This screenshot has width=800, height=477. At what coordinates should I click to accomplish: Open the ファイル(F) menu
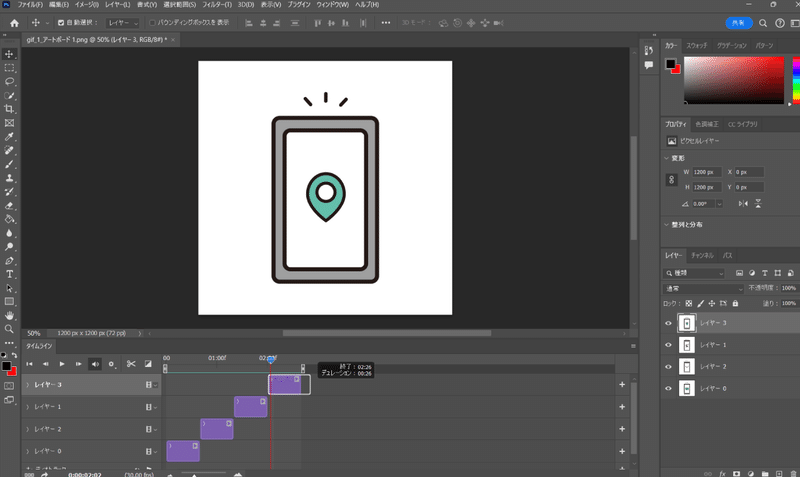click(x=30, y=5)
